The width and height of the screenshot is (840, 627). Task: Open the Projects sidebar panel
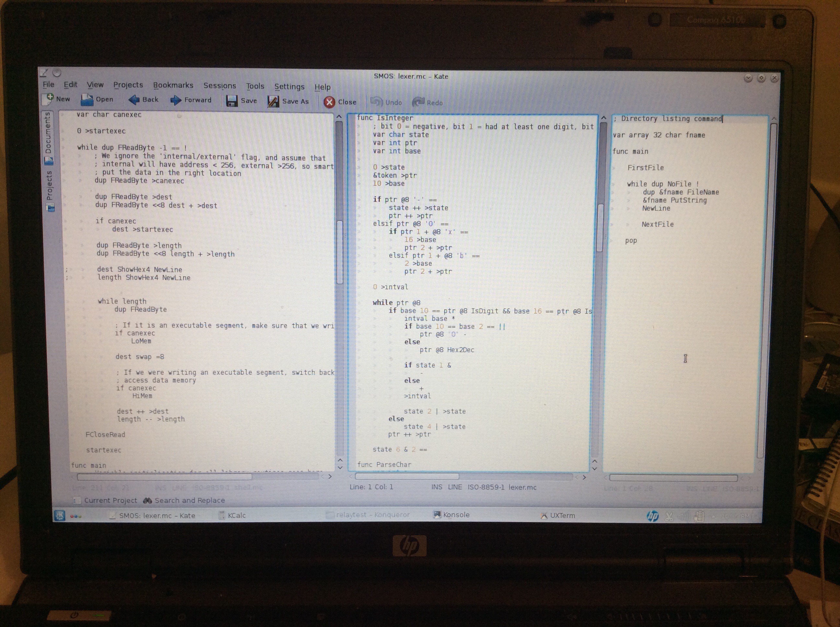(x=49, y=191)
